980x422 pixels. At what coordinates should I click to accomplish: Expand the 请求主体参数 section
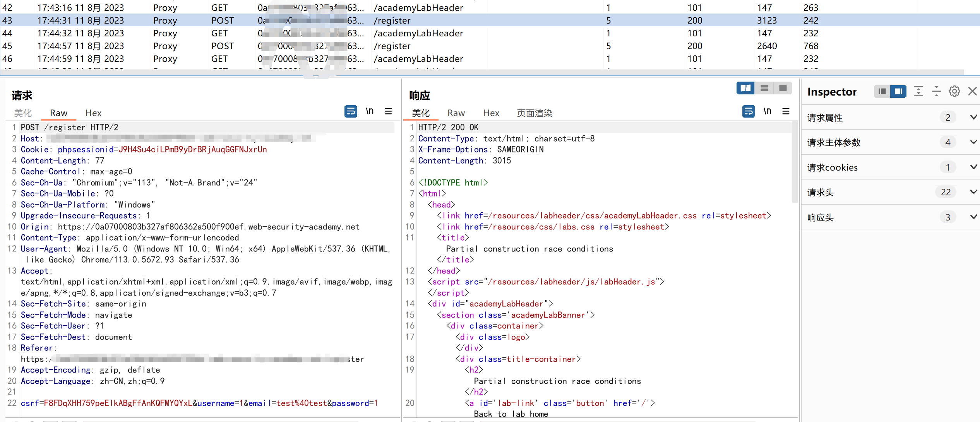pyautogui.click(x=973, y=142)
